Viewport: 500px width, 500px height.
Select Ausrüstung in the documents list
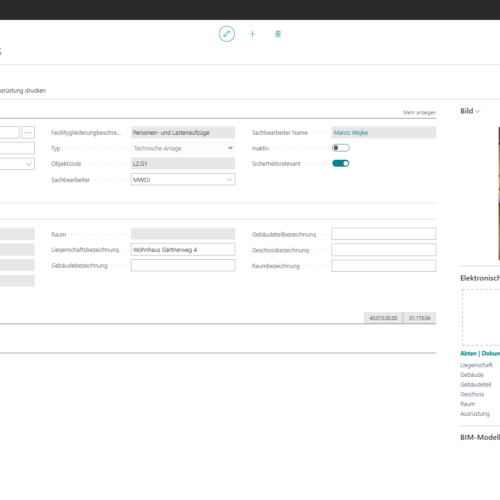(475, 414)
